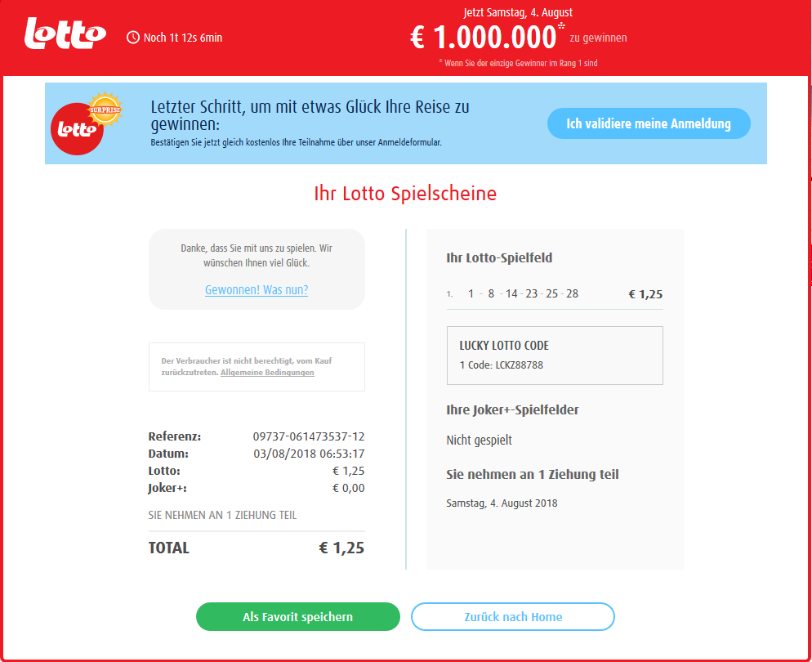
Task: Click the reference number 09737-061473537-12
Action: click(309, 436)
